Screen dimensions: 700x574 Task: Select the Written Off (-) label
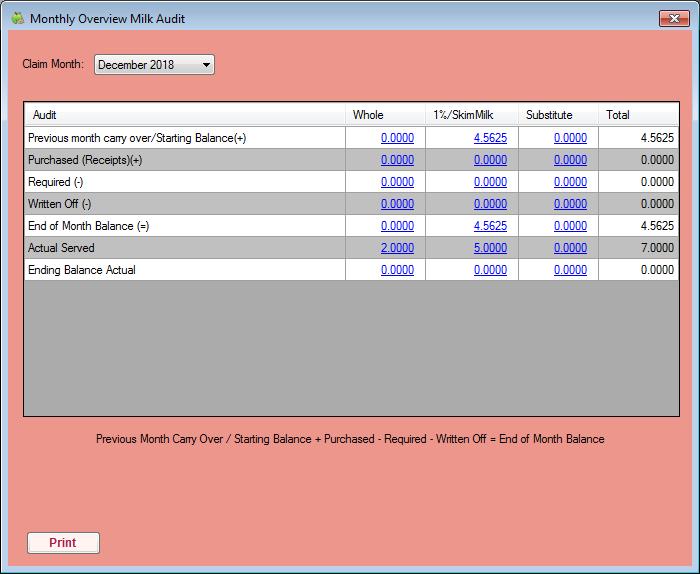coord(59,204)
